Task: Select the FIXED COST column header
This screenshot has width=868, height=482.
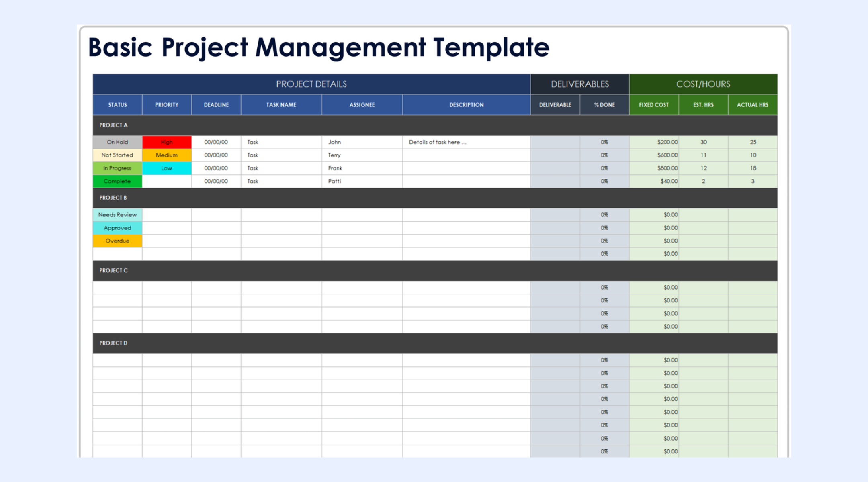Action: pyautogui.click(x=654, y=105)
